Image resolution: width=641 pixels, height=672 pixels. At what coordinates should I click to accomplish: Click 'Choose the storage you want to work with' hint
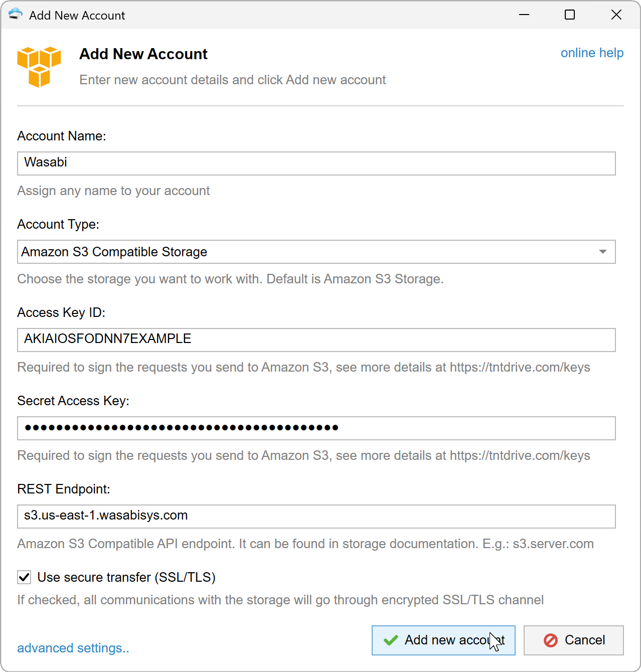coord(230,279)
